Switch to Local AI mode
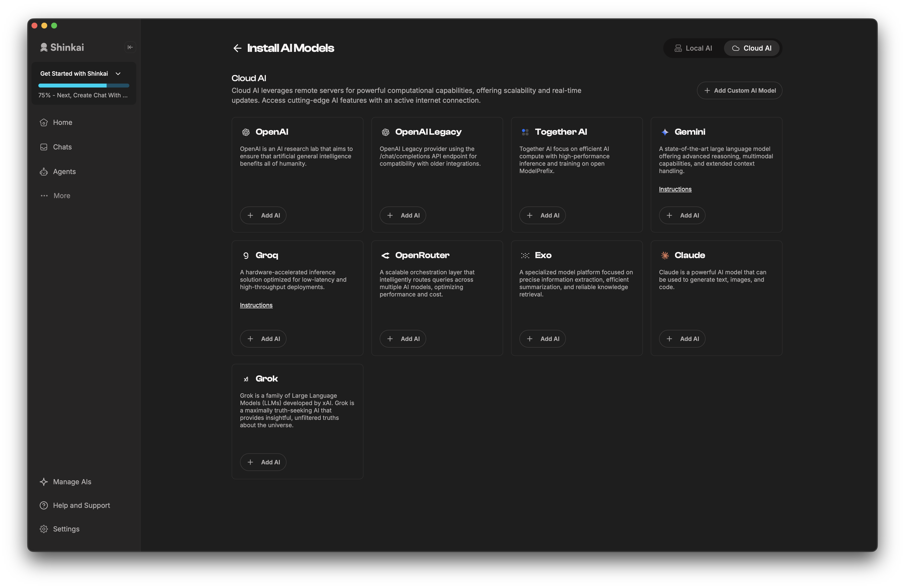 tap(694, 48)
